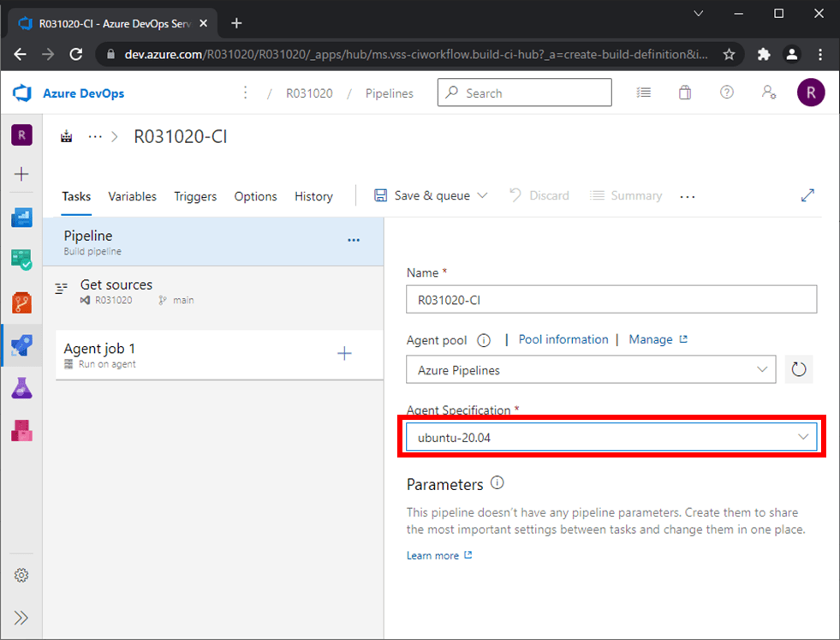Click the Pipelines breadcrumb link
Viewport: 840px width, 640px height.
[x=390, y=93]
